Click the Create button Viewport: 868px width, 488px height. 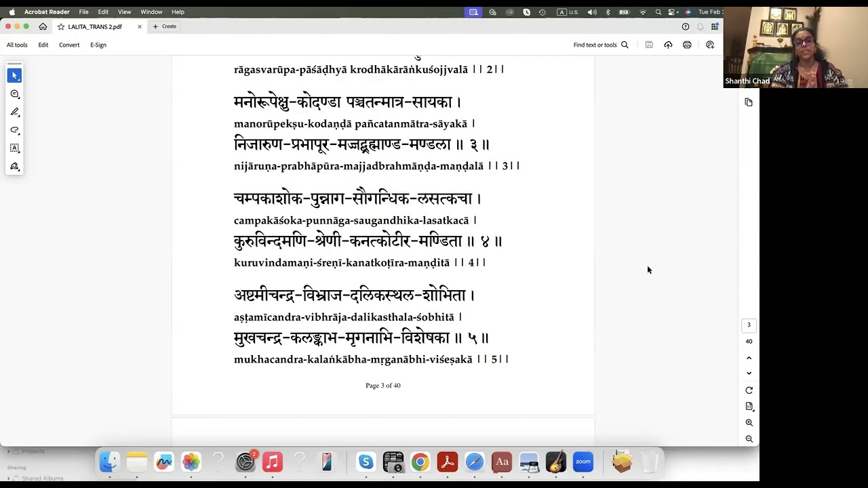pos(165,26)
